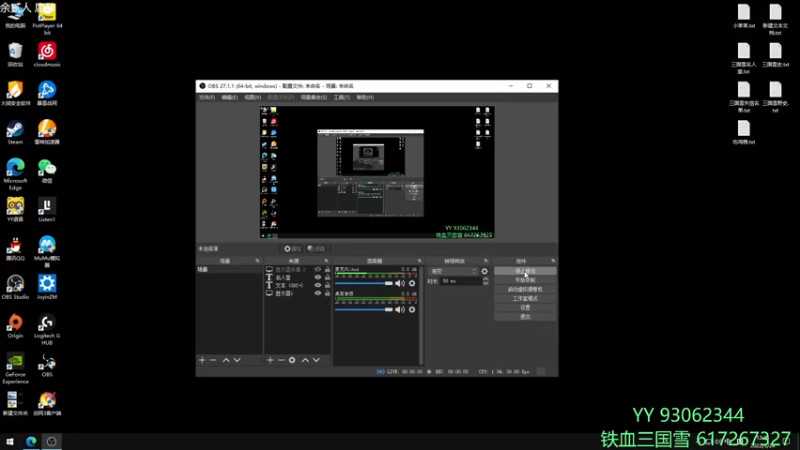Open Desktop Audio settings gear
The width and height of the screenshot is (800, 450).
[412, 310]
